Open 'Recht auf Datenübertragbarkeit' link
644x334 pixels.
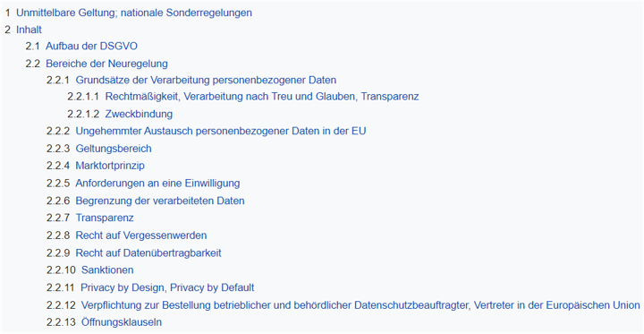click(x=148, y=253)
